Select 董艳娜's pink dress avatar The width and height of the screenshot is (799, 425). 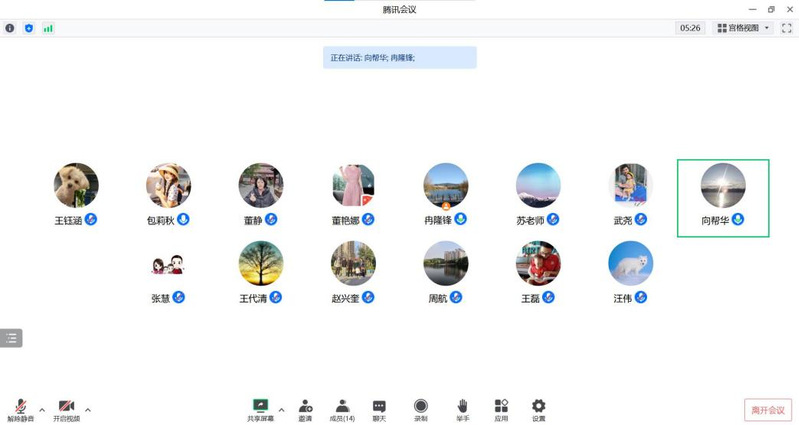353,185
